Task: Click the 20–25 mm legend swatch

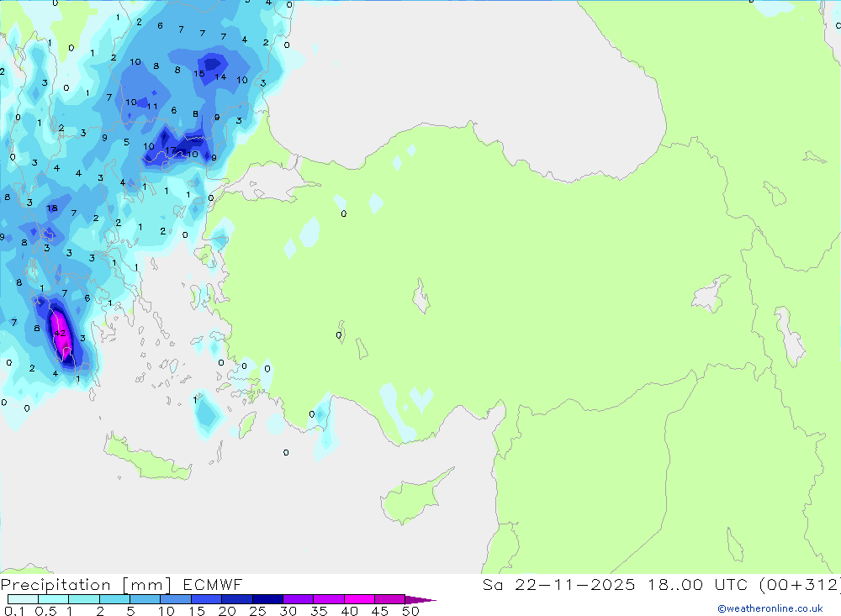Action: pyautogui.click(x=236, y=599)
